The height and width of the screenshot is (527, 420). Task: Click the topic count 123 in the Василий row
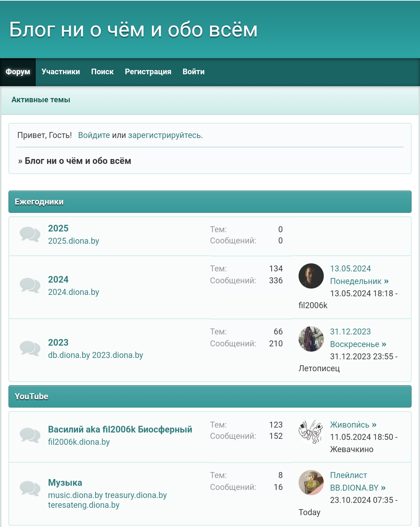pos(276,425)
